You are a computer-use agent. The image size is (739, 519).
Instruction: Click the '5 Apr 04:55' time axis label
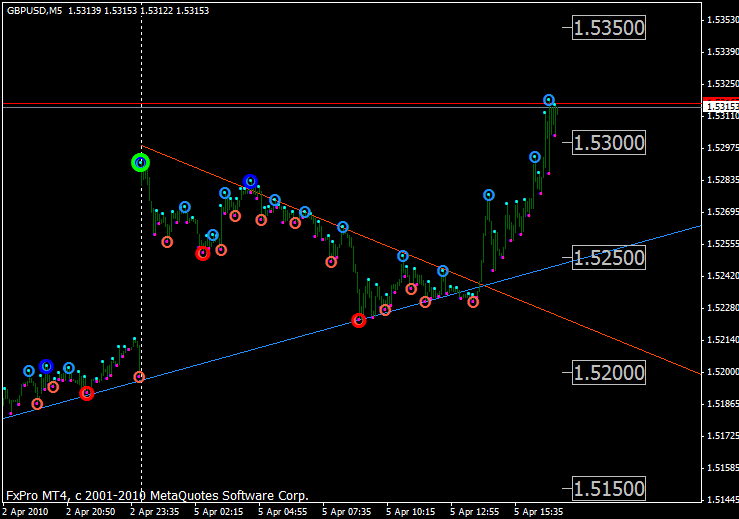[x=283, y=512]
